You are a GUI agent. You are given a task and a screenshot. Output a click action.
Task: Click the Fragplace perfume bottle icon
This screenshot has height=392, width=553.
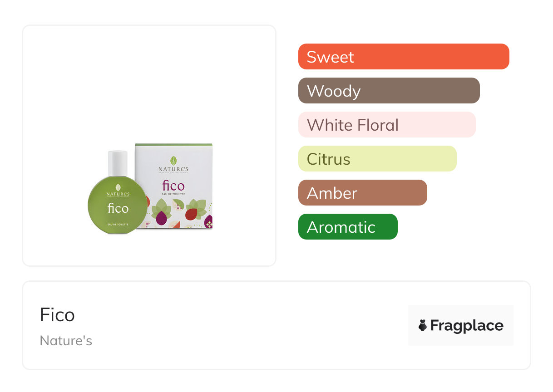[x=423, y=325]
